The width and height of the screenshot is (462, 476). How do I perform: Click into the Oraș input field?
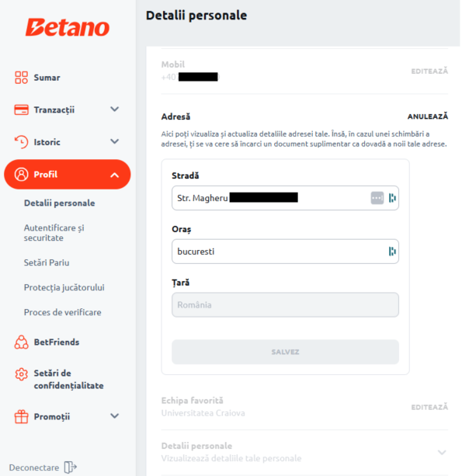[x=285, y=252]
